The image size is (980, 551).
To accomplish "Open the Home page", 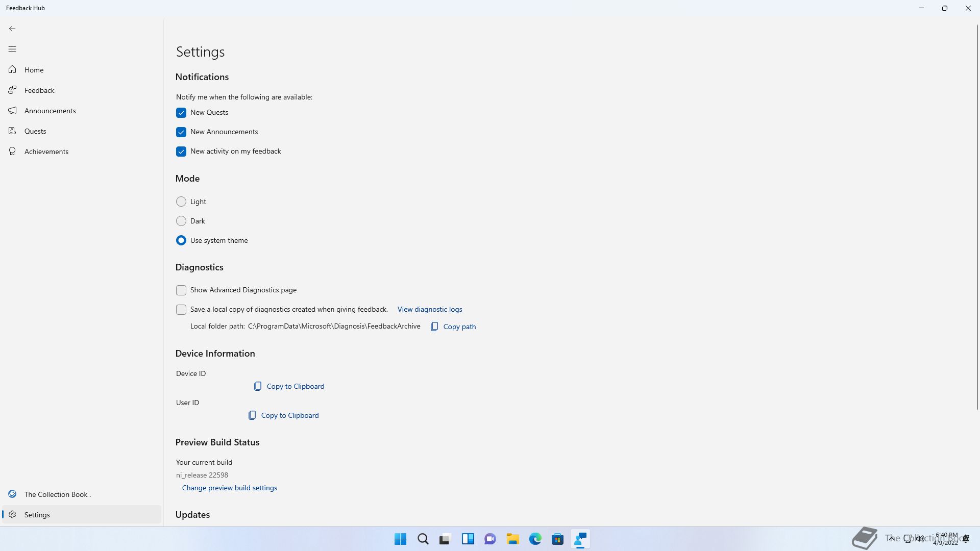I will [x=82, y=70].
